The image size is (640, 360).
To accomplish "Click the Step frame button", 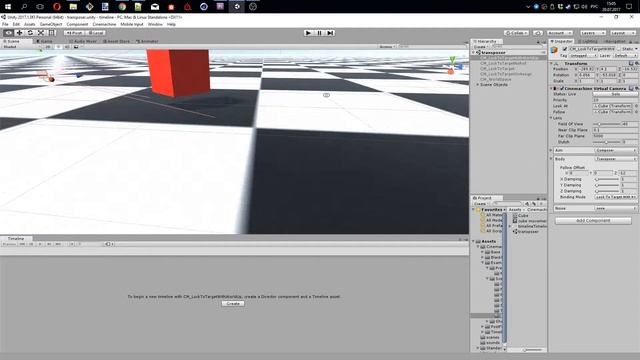I will pyautogui.click(x=330, y=33).
